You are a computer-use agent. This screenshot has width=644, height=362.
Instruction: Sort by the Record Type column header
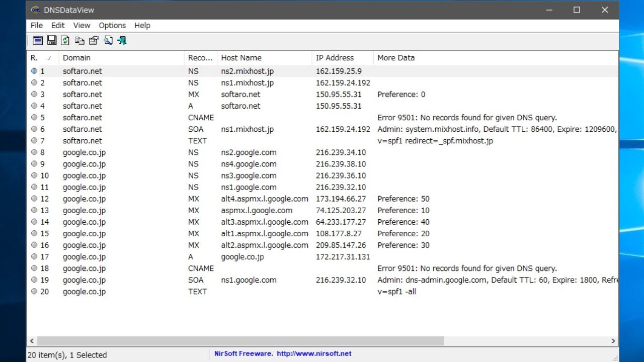[201, 58]
